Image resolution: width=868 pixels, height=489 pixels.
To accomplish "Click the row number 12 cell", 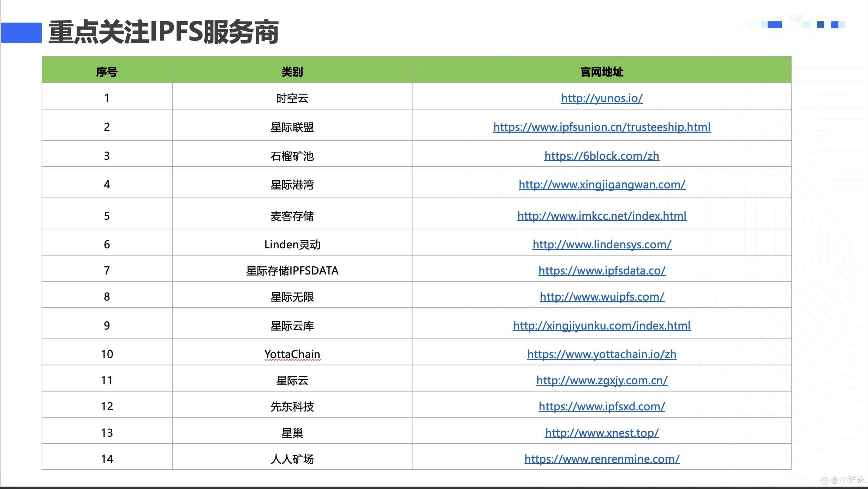I will (x=107, y=404).
